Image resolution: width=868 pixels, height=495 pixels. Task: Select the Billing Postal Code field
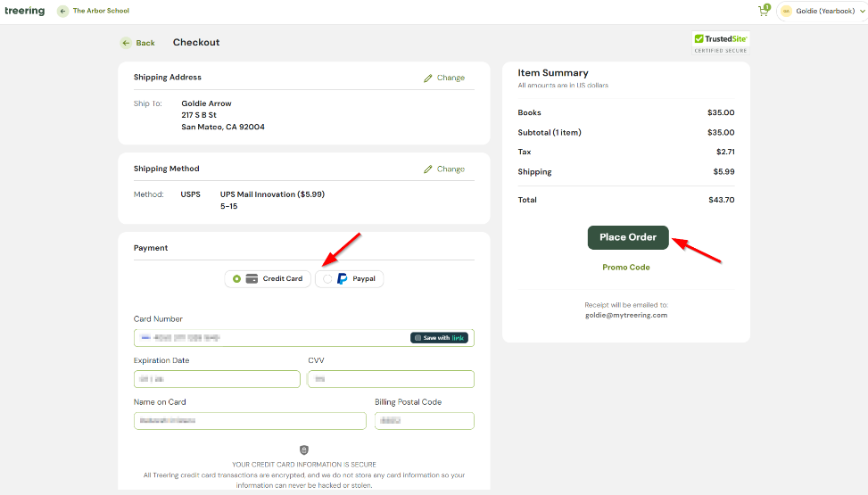click(424, 421)
